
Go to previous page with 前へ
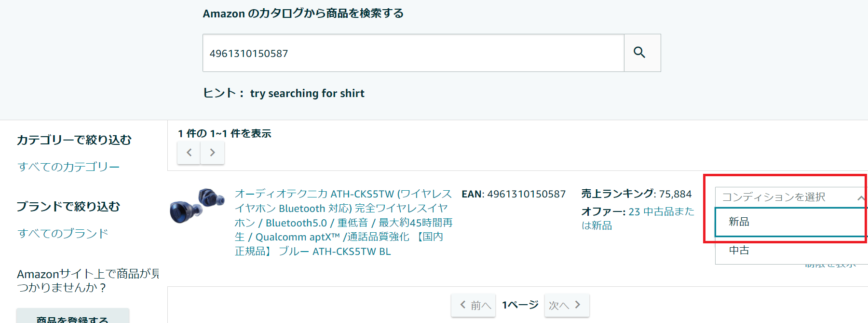pos(474,305)
